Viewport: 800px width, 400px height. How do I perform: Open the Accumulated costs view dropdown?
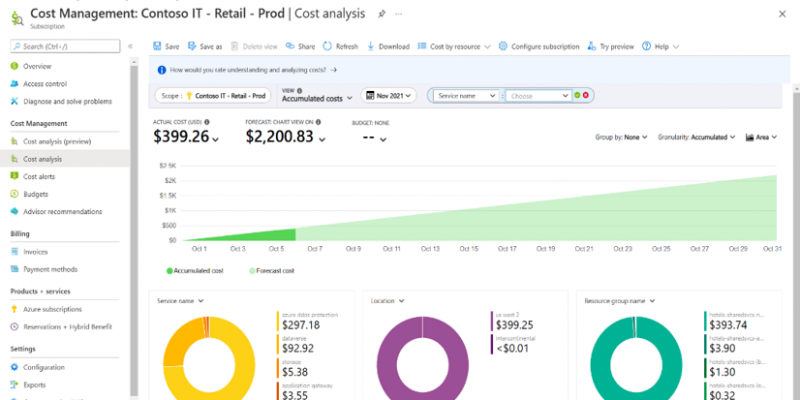tap(317, 98)
